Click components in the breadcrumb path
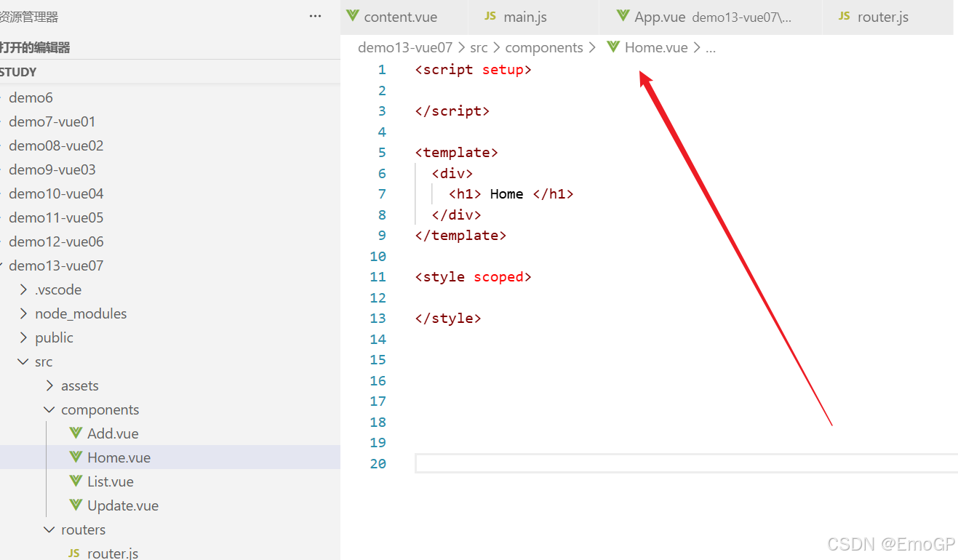Screen dimensions: 958x560 point(544,47)
